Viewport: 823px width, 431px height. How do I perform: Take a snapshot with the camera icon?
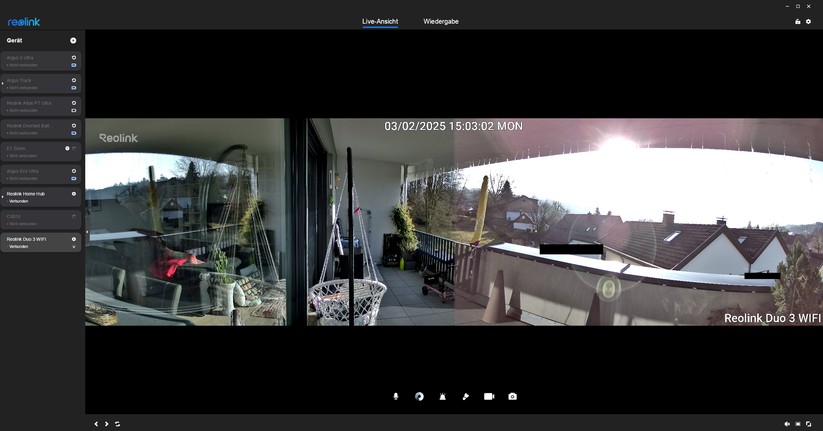(x=513, y=396)
